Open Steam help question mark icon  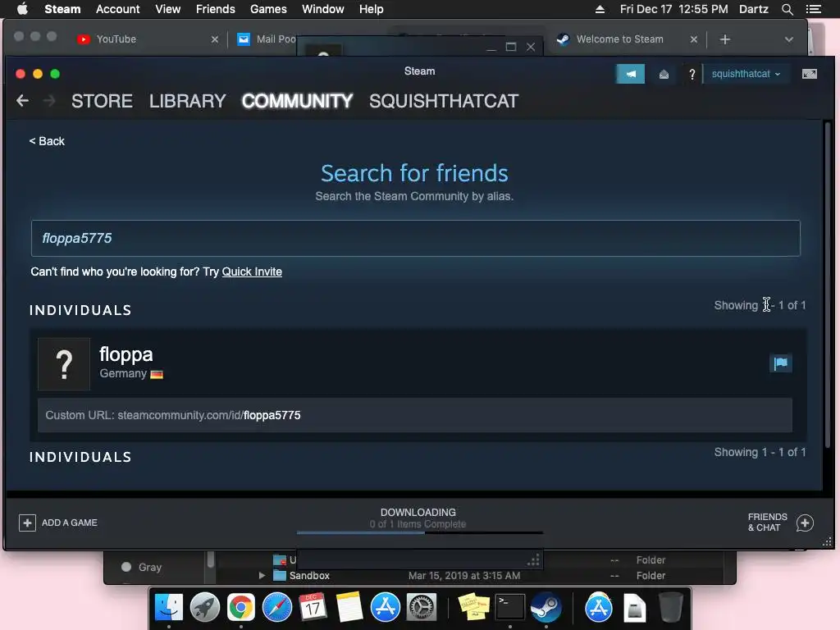692,74
